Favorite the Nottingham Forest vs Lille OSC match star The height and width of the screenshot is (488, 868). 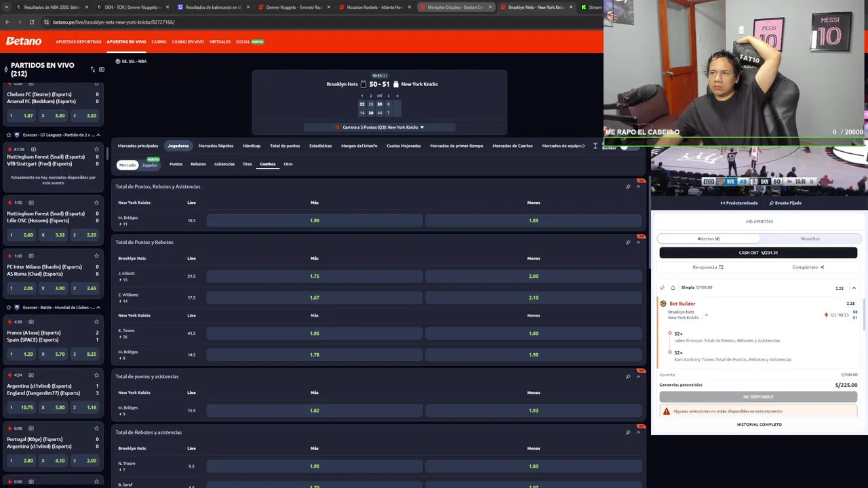point(96,203)
